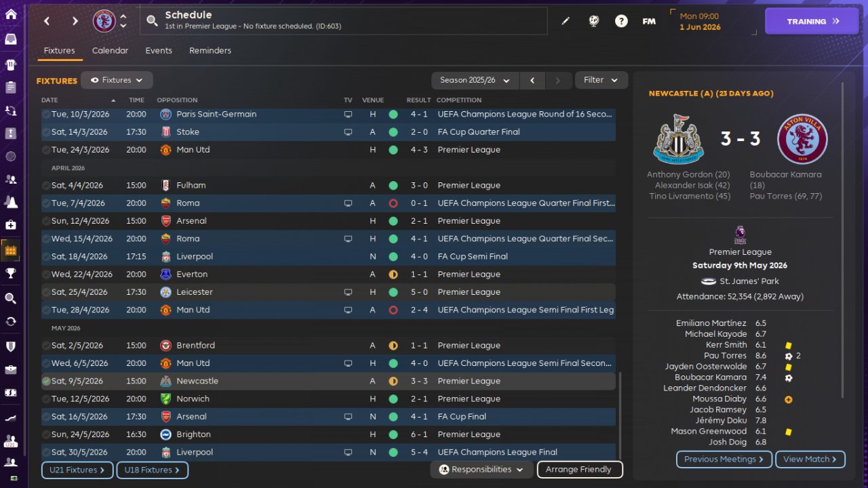
Task: Open U21 Fixtures
Action: point(78,470)
